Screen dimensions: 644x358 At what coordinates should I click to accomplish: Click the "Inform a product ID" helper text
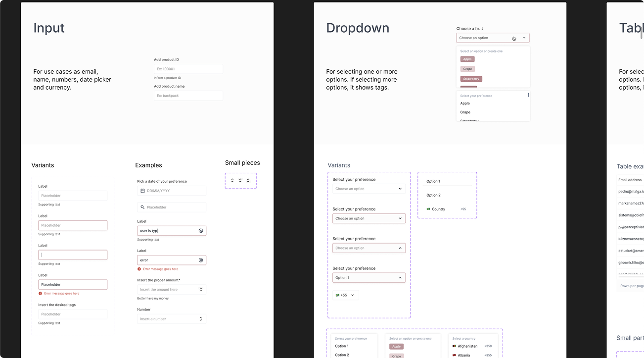[x=167, y=78]
